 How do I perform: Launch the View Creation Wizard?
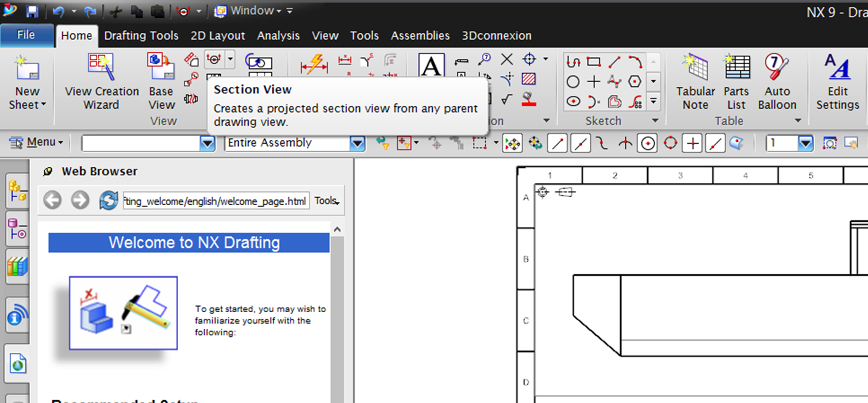coord(102,83)
